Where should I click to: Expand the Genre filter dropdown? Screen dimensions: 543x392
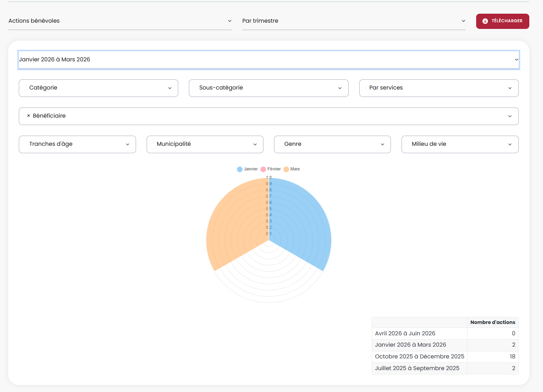pos(332,144)
